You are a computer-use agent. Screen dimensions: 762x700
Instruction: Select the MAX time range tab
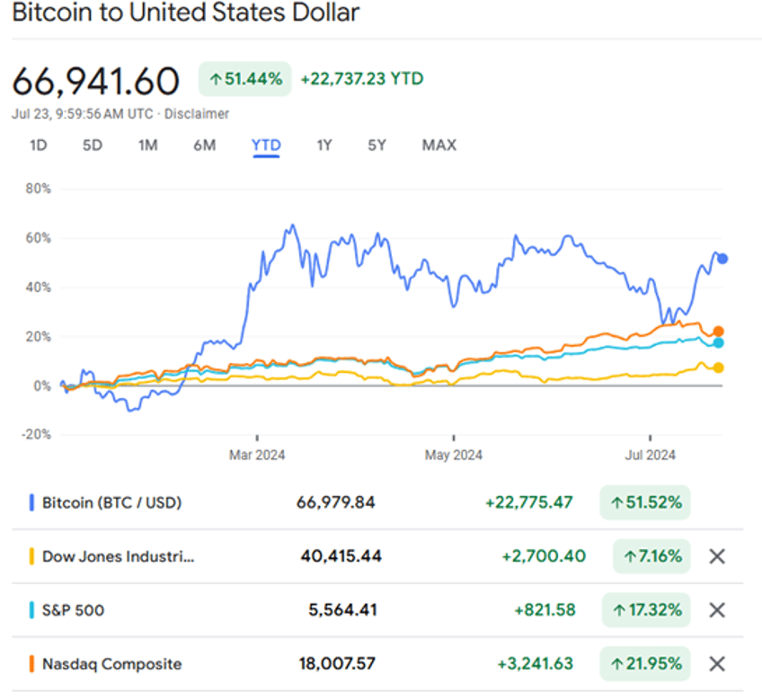click(439, 146)
